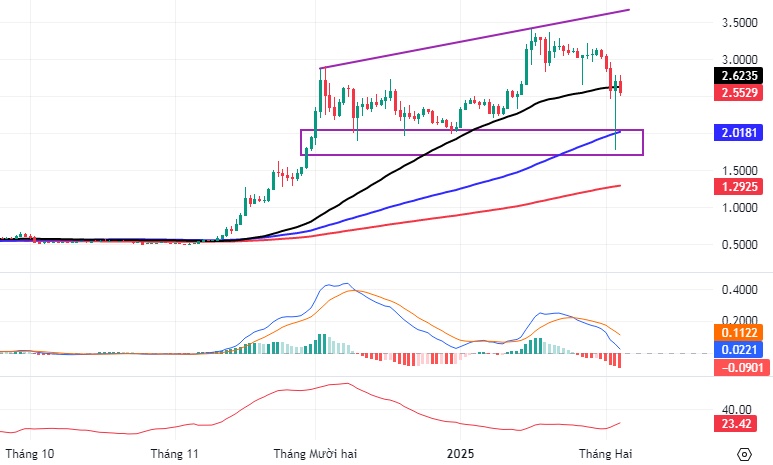Click the 2025 time axis label
773x465 pixels.
461,453
